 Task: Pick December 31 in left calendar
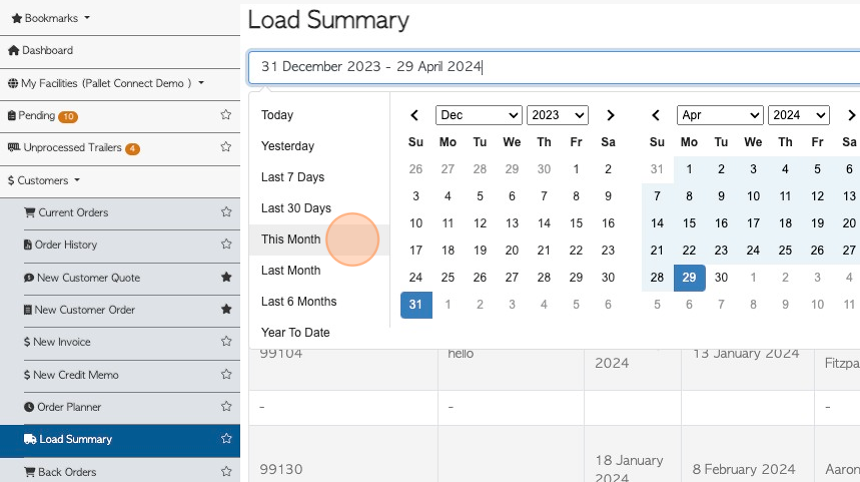(x=416, y=304)
